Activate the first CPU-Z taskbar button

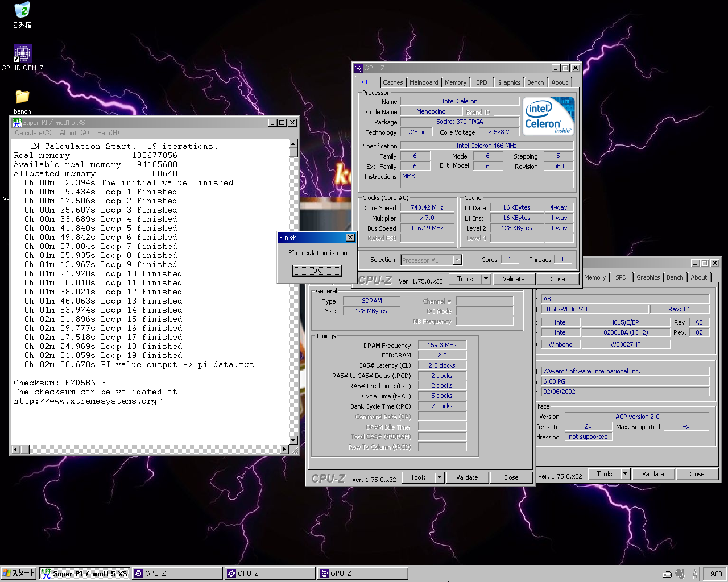(x=177, y=573)
